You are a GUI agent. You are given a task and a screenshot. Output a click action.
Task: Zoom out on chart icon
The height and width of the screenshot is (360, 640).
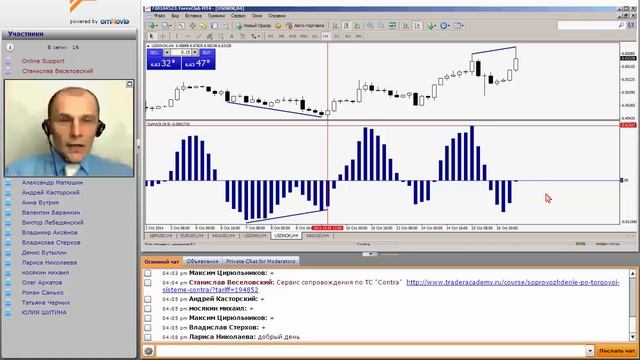tap(381, 26)
